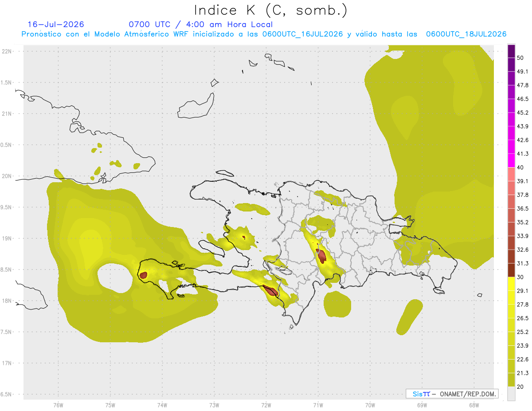The image size is (532, 411).
Task: Select the magenta swatch between 40 and 41.3
Action: tap(511, 160)
